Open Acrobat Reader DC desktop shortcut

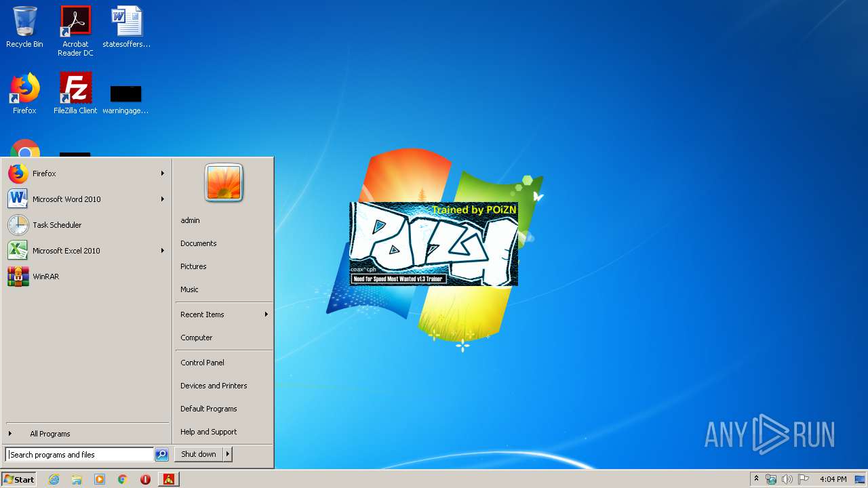(75, 31)
